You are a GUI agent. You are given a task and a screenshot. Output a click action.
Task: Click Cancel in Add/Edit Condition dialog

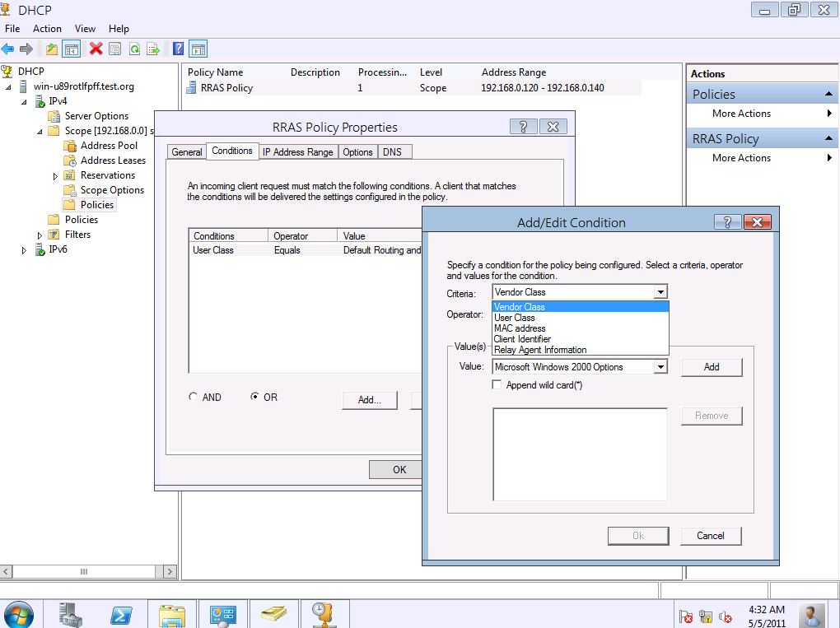[711, 536]
